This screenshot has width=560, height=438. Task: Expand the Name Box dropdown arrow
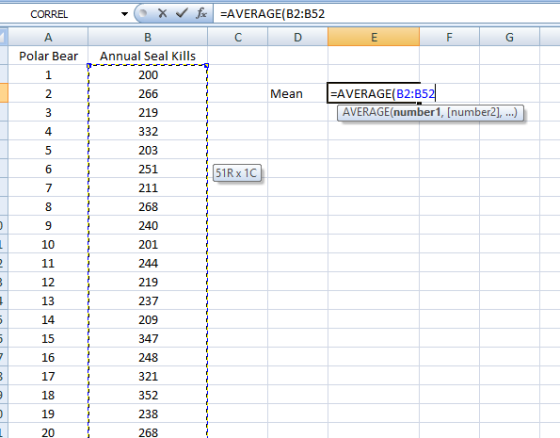[x=124, y=14]
